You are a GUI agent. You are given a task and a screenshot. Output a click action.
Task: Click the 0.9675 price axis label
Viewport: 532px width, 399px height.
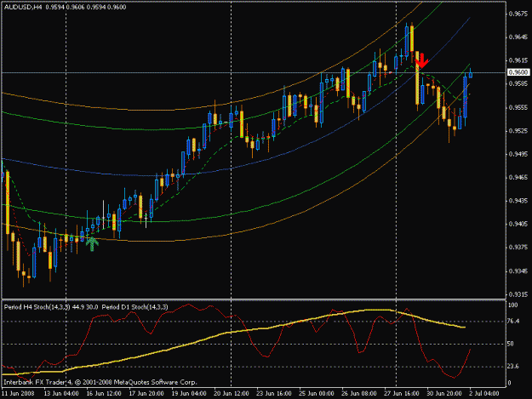pyautogui.click(x=518, y=14)
